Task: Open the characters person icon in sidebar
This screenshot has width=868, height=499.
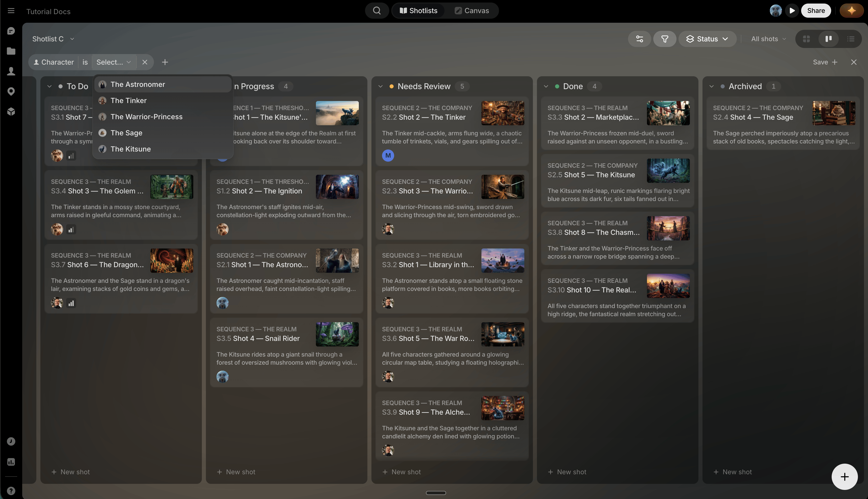Action: click(x=11, y=71)
